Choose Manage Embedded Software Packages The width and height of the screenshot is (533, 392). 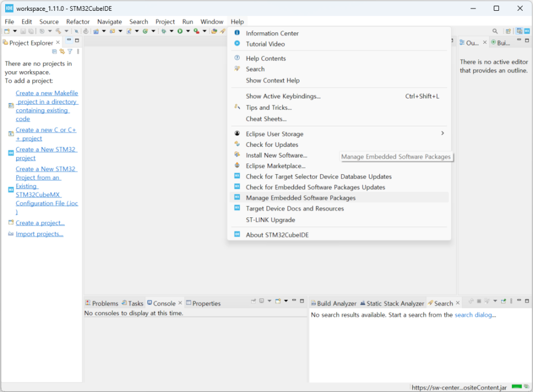click(x=339, y=197)
